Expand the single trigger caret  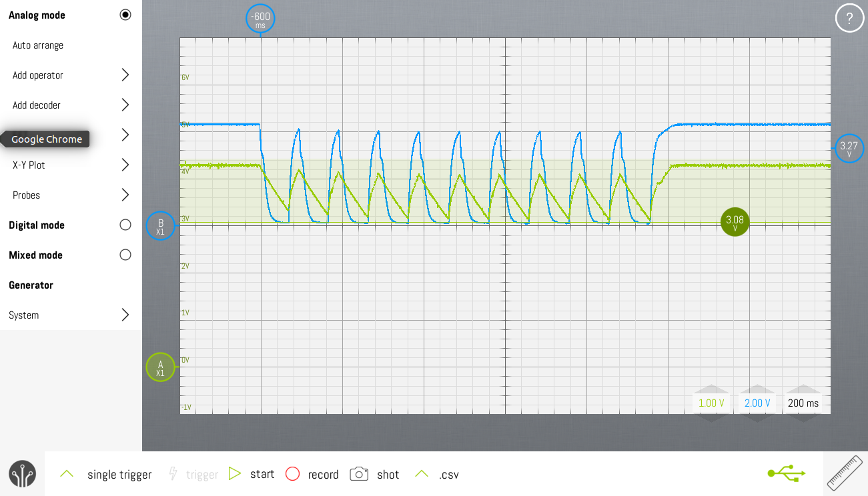[66, 473]
